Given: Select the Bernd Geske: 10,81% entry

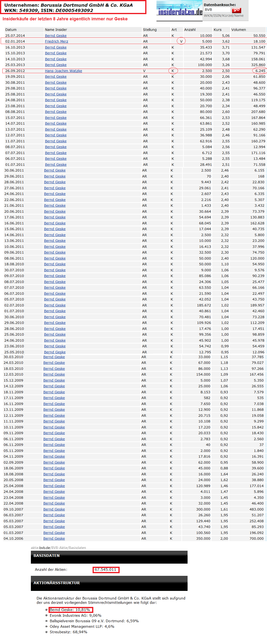Looking at the screenshot, I should [70, 610].
